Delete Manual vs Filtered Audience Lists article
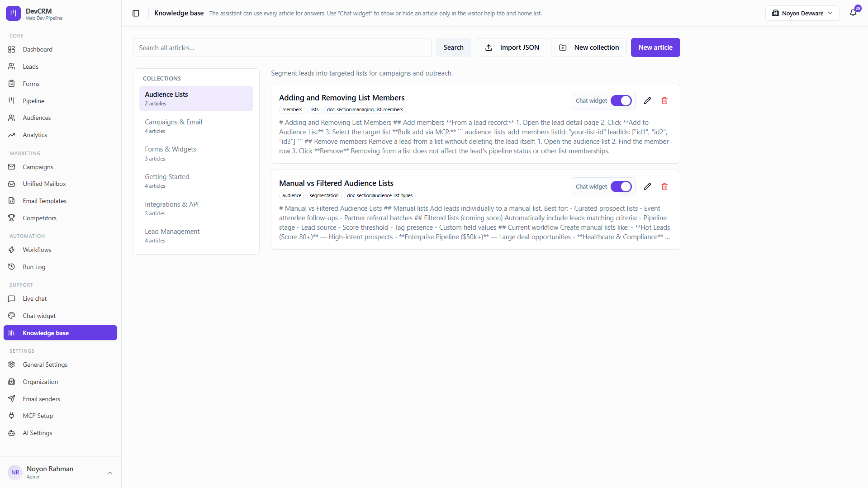868x488 pixels. [x=664, y=187]
